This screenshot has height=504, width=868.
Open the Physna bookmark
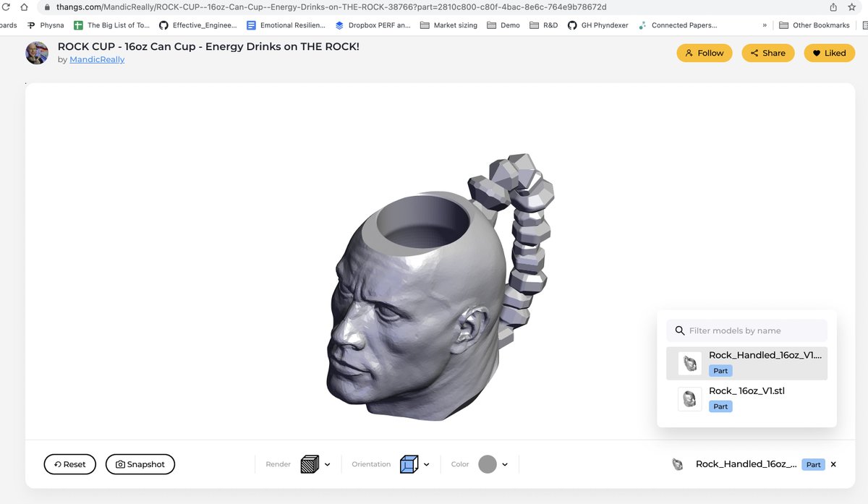click(46, 25)
